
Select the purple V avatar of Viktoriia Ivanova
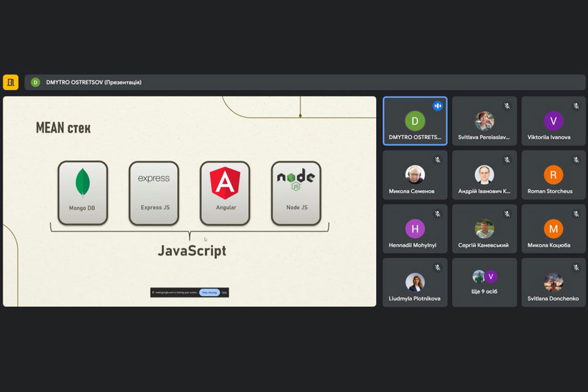click(553, 121)
